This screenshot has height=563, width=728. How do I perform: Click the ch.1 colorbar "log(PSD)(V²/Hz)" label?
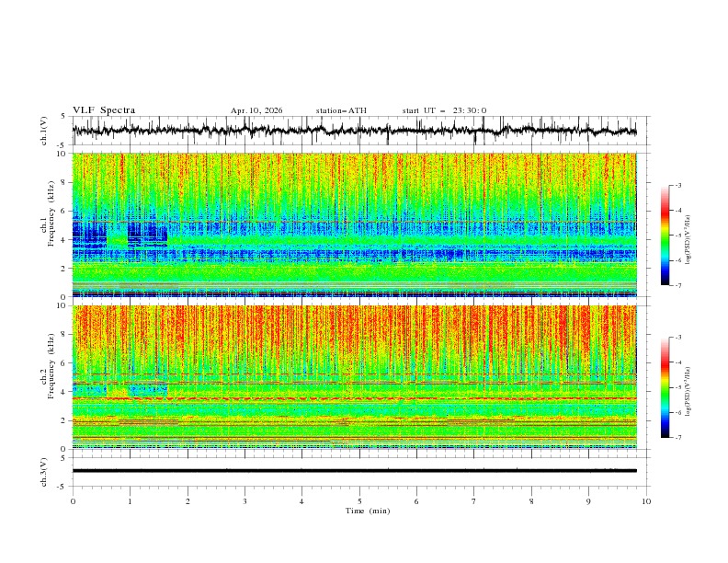pos(688,240)
